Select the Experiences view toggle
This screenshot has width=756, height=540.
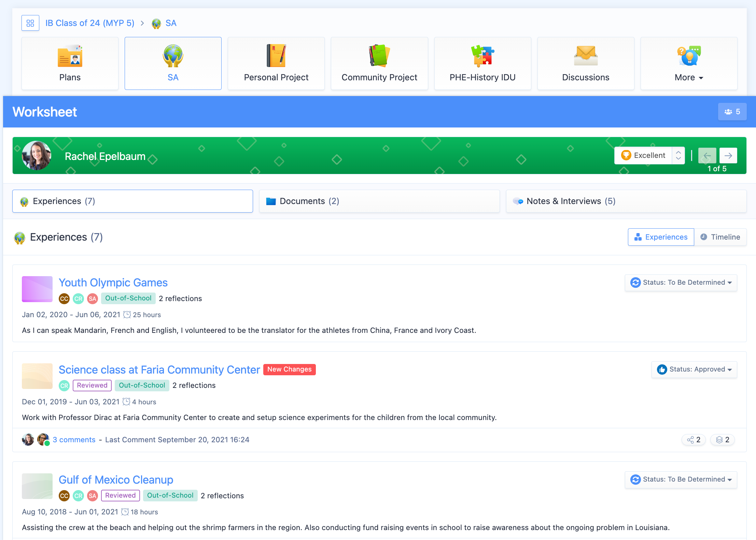click(661, 237)
